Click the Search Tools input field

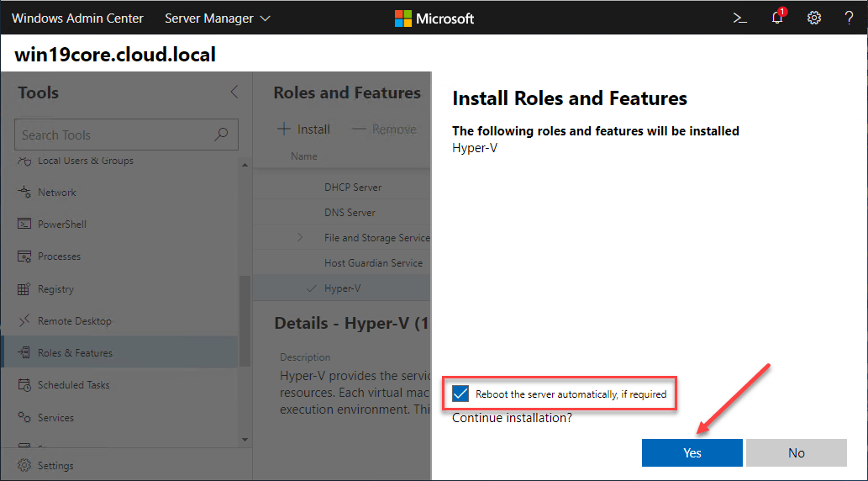click(x=126, y=135)
